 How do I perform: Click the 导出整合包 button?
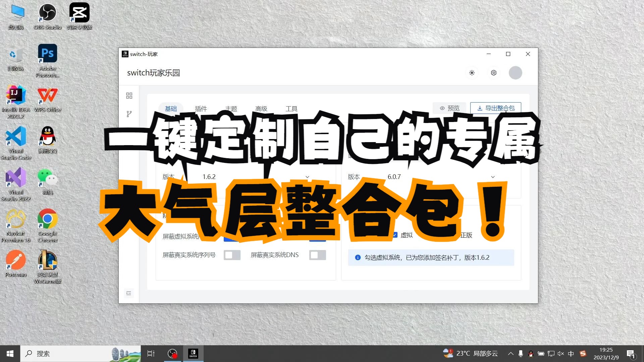click(x=495, y=108)
